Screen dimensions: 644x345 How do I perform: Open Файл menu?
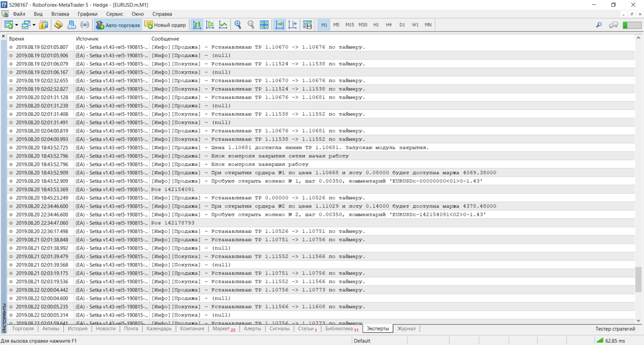click(x=18, y=13)
